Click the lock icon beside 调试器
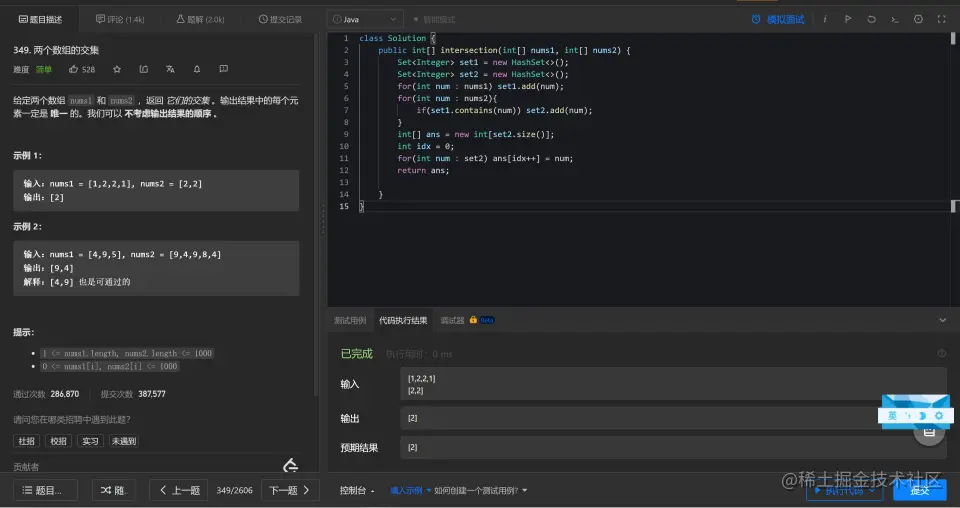Viewport: 960px width, 508px height. click(x=473, y=320)
